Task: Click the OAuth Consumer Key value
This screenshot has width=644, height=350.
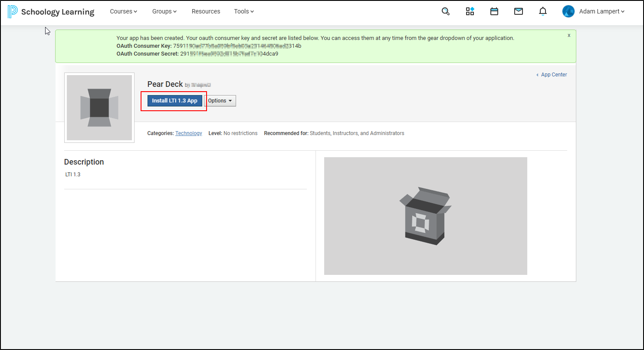Action: pos(237,46)
